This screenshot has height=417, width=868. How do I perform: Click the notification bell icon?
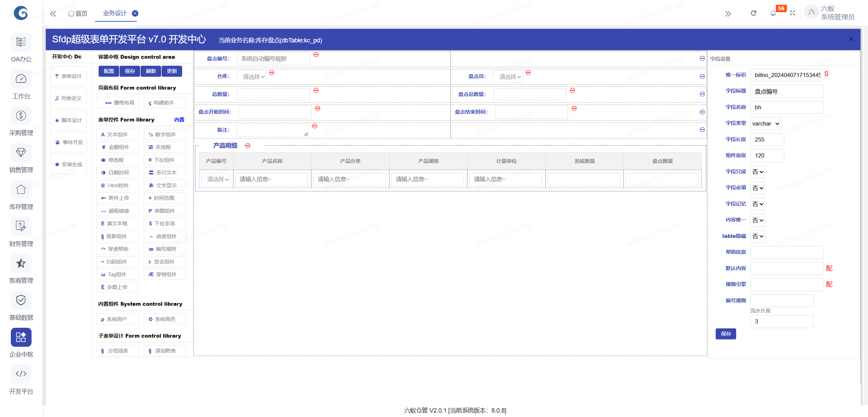(x=773, y=14)
